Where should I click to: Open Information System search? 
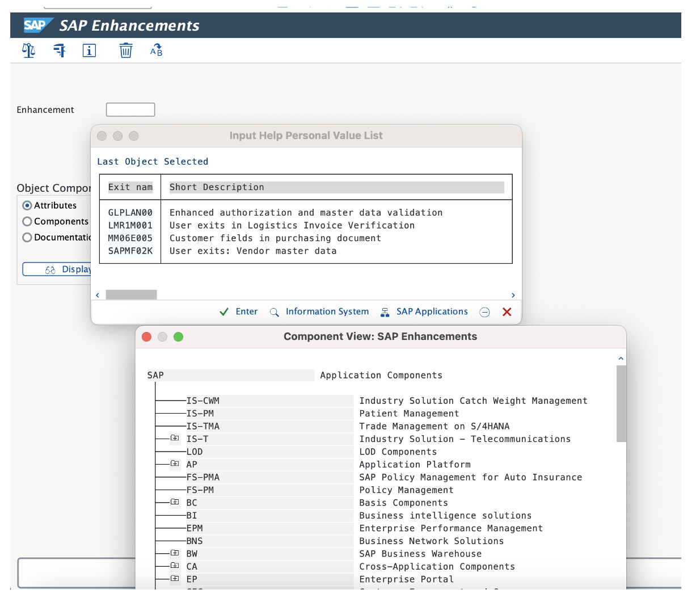[x=319, y=311]
